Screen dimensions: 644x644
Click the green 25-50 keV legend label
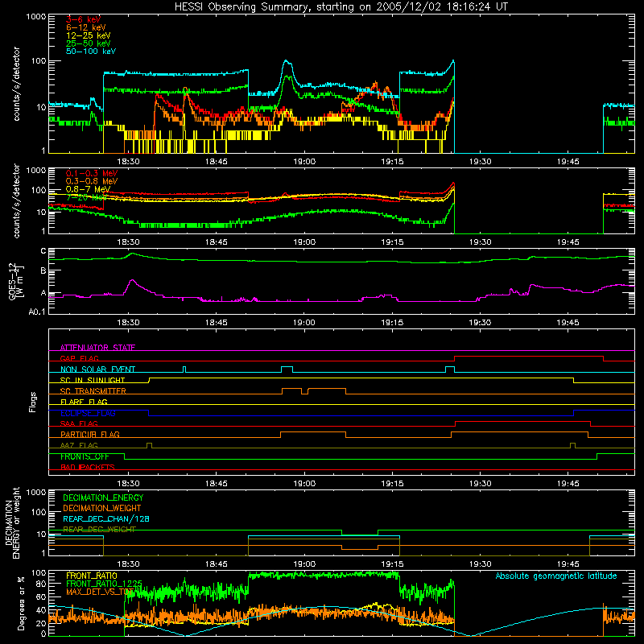pyautogui.click(x=88, y=43)
